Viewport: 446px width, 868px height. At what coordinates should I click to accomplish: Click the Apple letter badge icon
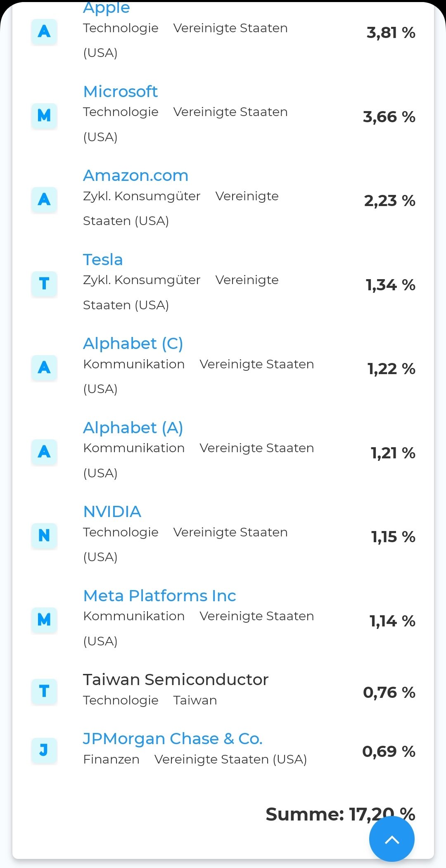click(44, 31)
